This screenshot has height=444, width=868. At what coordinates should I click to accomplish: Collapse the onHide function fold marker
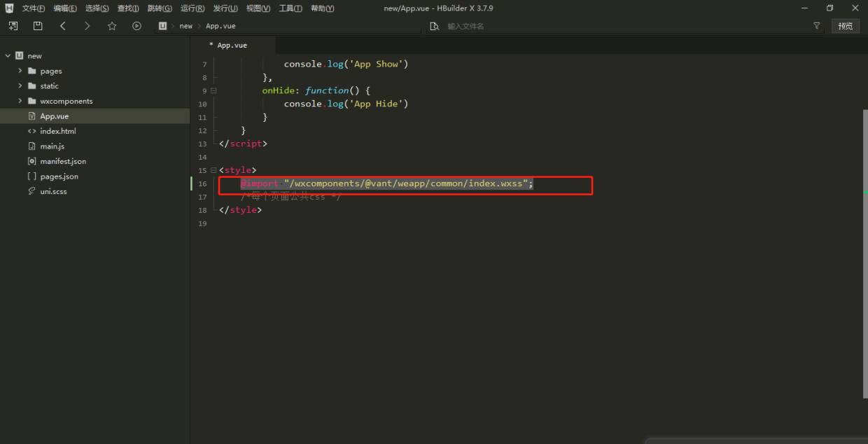[x=213, y=91]
